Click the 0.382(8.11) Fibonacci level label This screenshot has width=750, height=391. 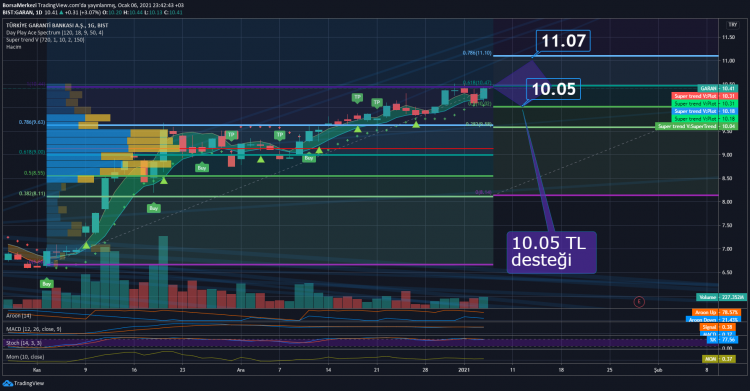[32, 194]
